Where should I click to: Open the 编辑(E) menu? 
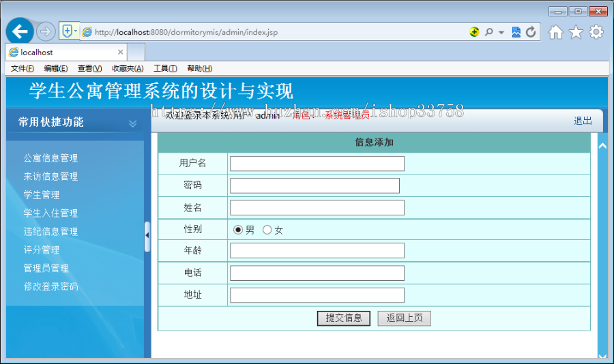click(56, 68)
